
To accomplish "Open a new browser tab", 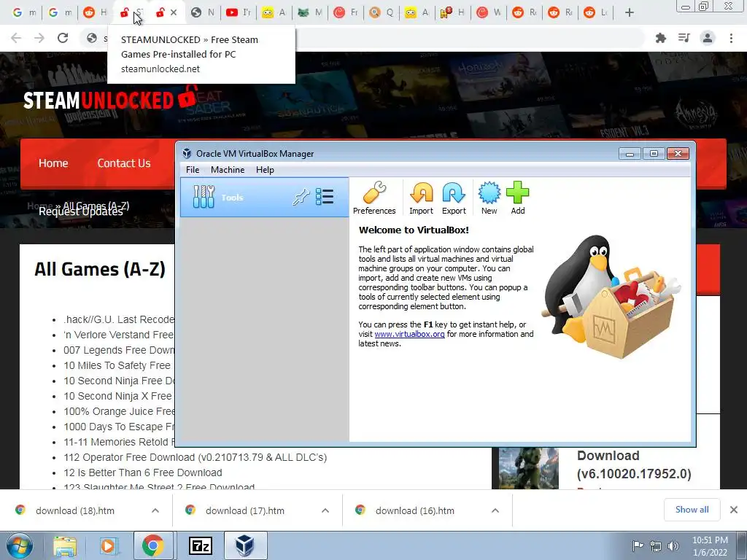I will point(630,13).
